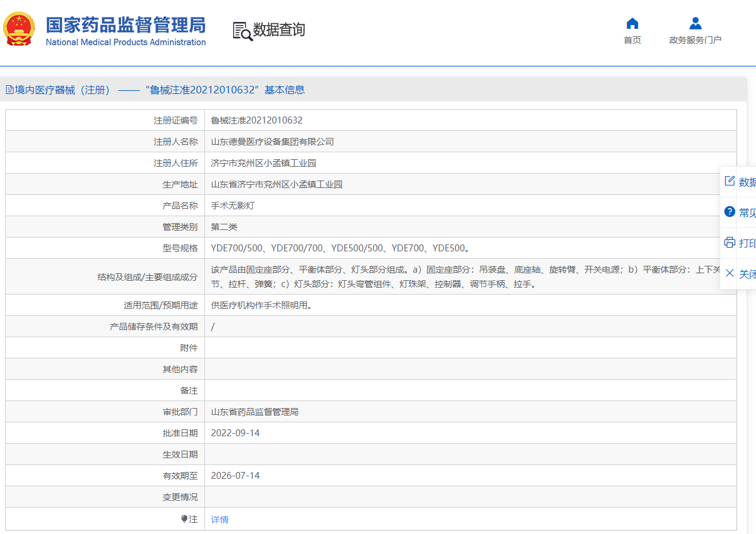Click the 适用范围/预期用途 label
The image size is (756, 534).
pyautogui.click(x=160, y=305)
